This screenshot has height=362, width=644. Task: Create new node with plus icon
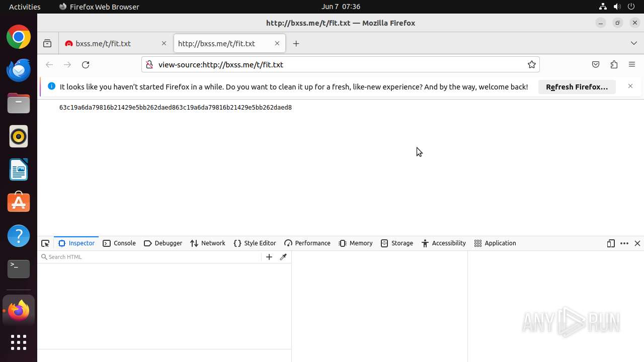coord(269,257)
